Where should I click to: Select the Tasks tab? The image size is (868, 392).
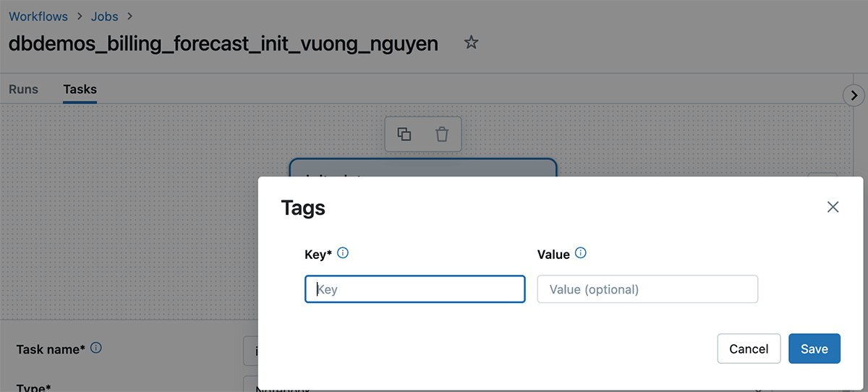pyautogui.click(x=80, y=90)
